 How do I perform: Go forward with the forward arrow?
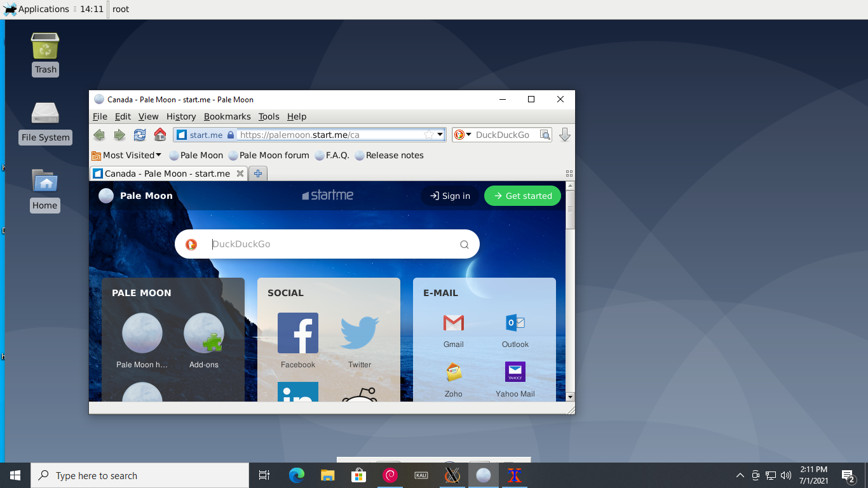pyautogui.click(x=119, y=135)
